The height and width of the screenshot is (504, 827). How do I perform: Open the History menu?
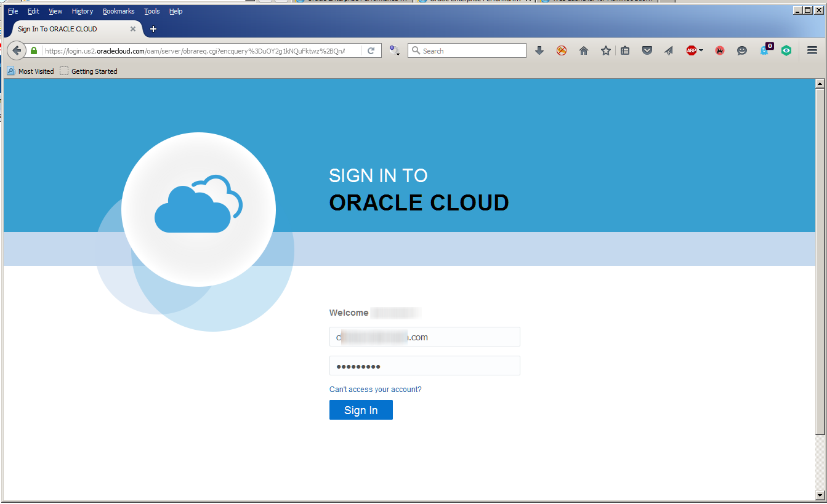click(83, 11)
